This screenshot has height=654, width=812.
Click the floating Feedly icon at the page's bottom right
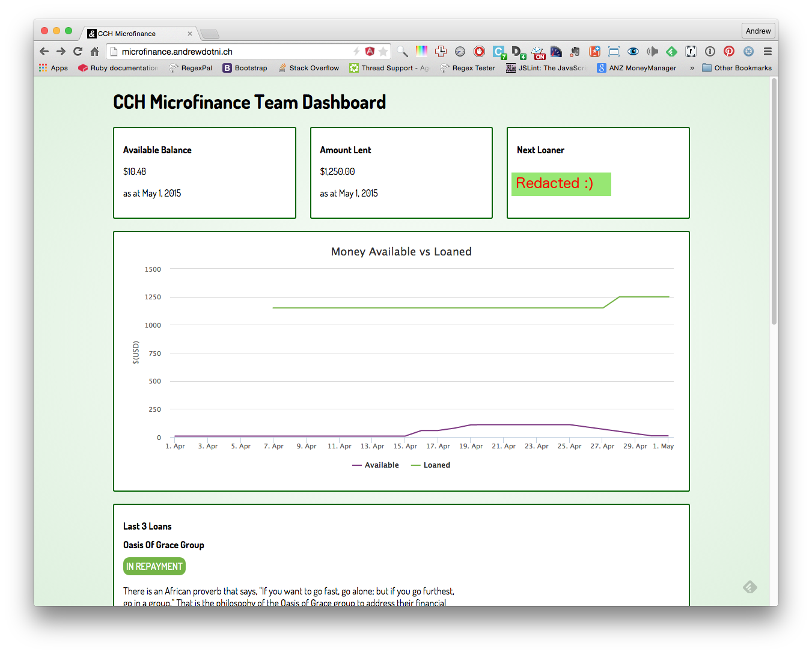[749, 587]
